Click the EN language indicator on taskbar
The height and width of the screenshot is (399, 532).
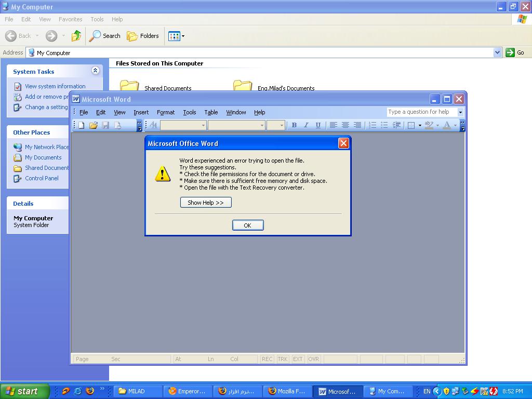[x=427, y=391]
